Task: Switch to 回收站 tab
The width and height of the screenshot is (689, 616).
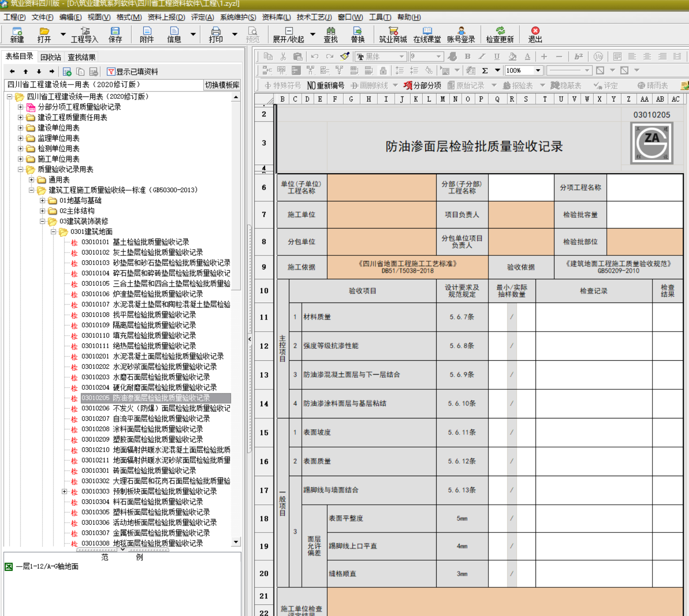Action: click(x=51, y=57)
